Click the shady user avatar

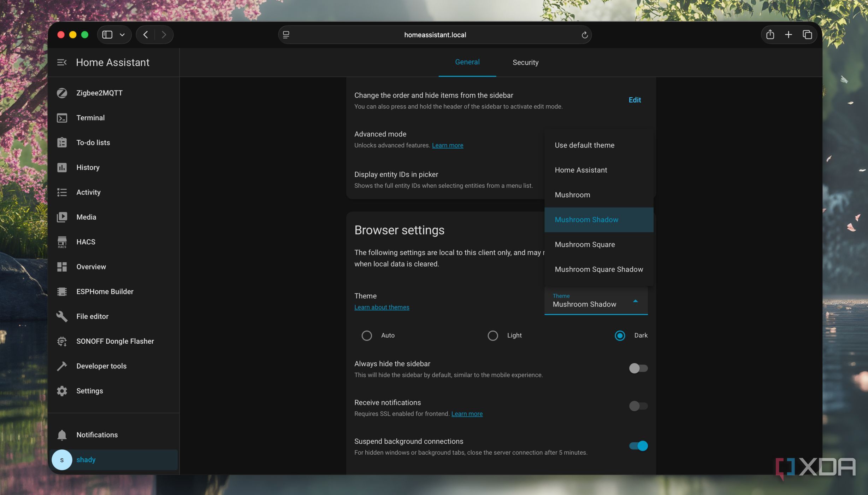pos(62,460)
